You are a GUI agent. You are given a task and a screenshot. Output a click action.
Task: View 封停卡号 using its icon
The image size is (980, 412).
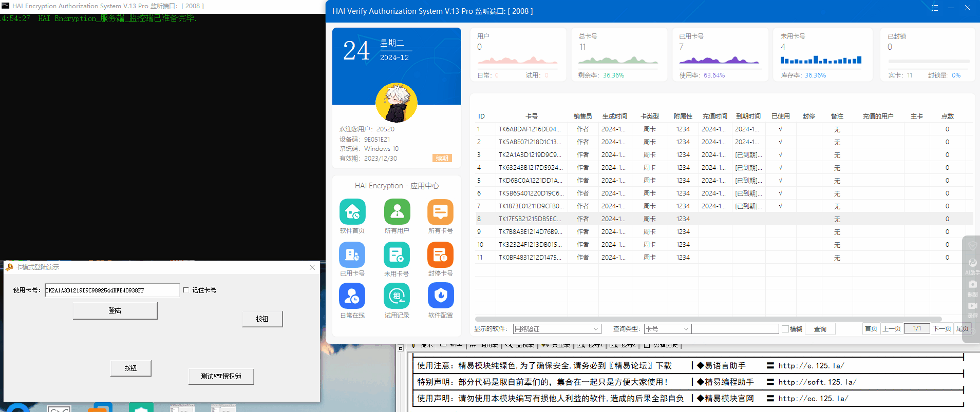click(440, 254)
